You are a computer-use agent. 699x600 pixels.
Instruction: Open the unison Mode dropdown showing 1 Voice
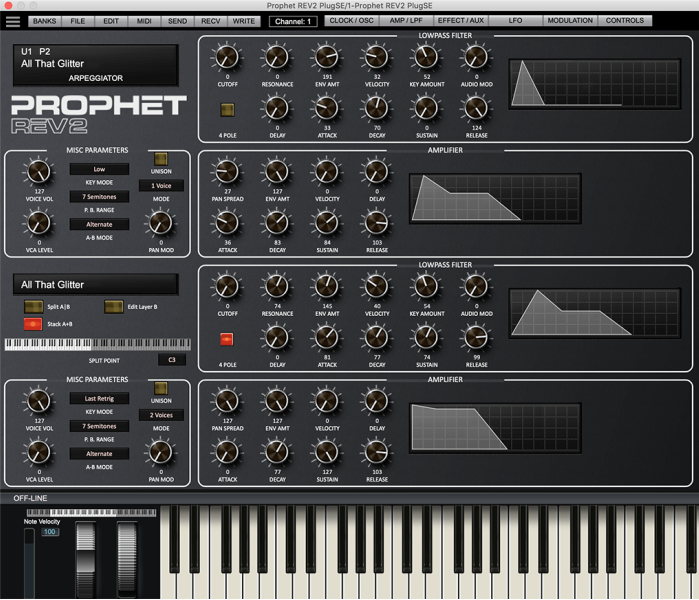click(x=161, y=186)
